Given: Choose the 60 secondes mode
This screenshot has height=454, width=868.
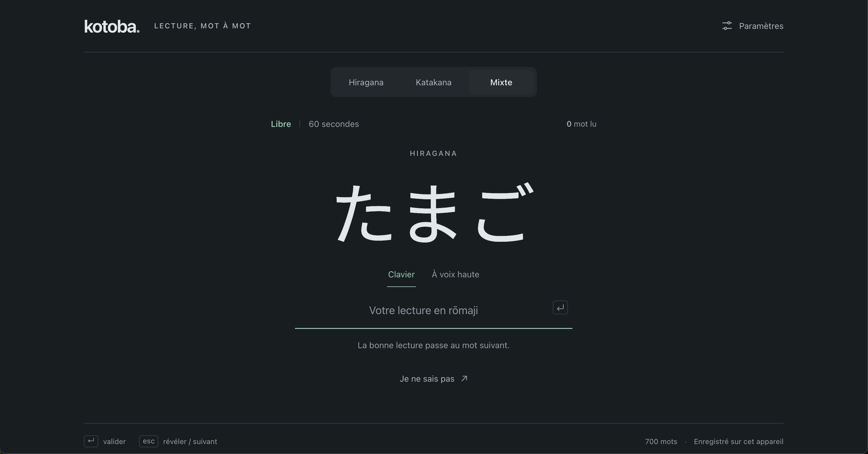Looking at the screenshot, I should (x=334, y=124).
